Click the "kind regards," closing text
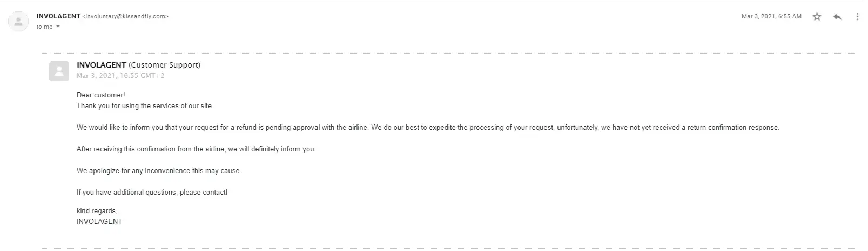868x251 pixels. pos(97,210)
